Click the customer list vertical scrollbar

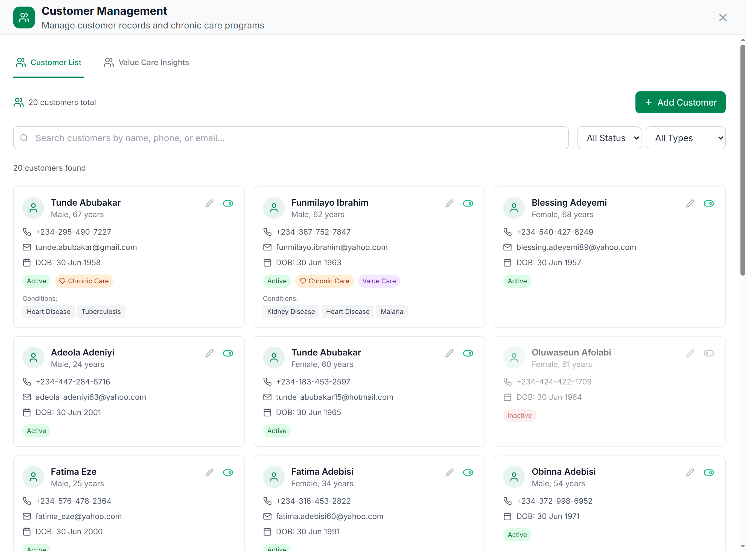[x=743, y=161]
